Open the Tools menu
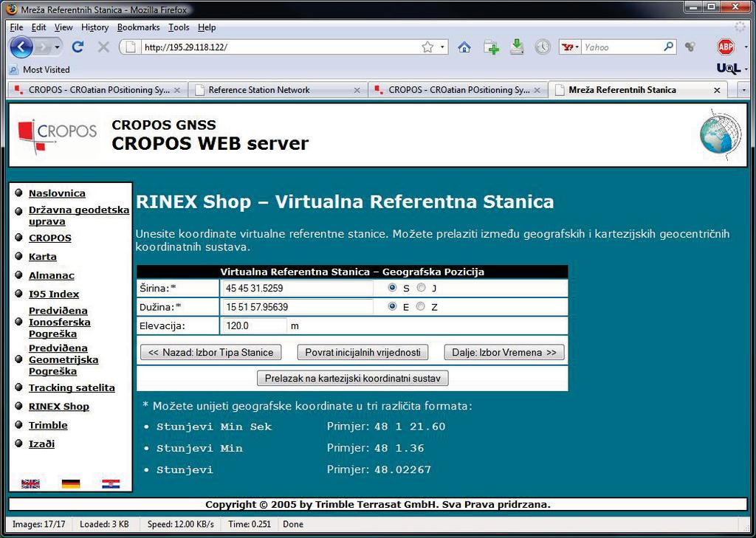 pyautogui.click(x=179, y=27)
